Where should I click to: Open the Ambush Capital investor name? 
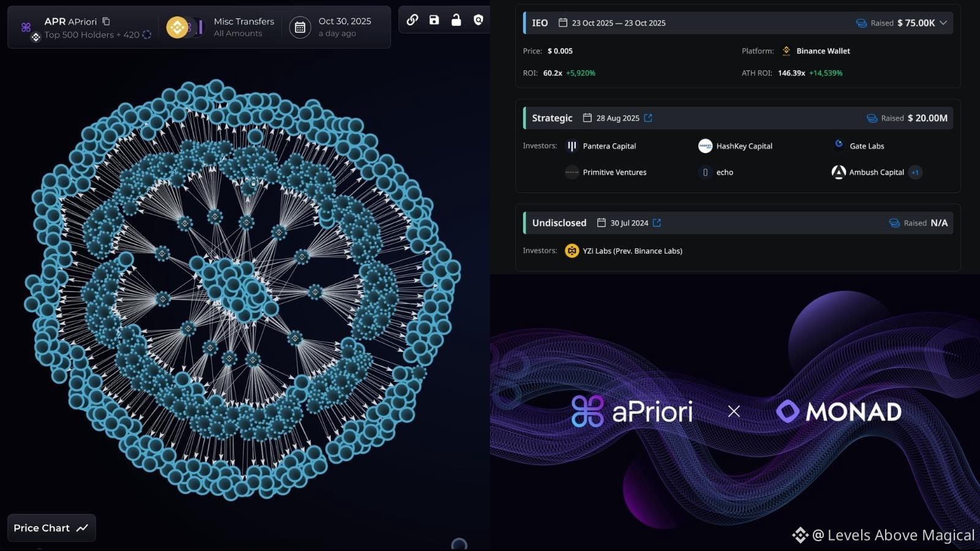click(x=876, y=172)
